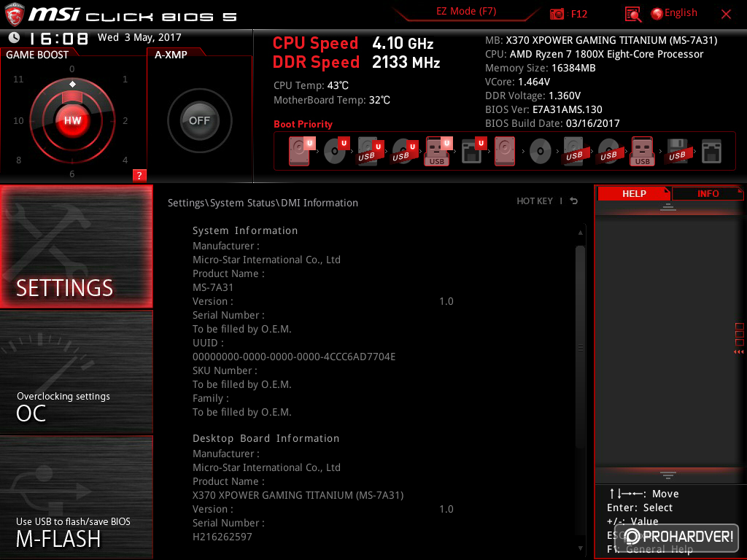
Task: Click the Settings\System Status\DMI Information breadcrumb
Action: pyautogui.click(x=263, y=203)
